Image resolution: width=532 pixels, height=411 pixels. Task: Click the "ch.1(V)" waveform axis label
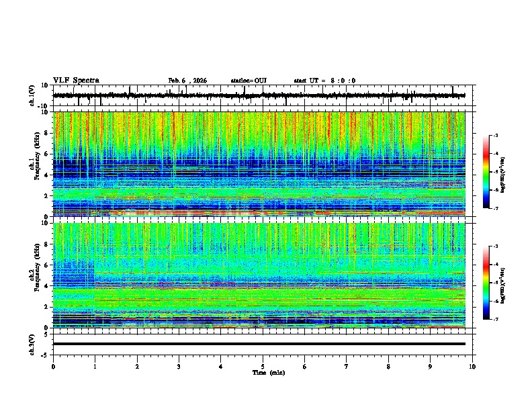(32, 95)
